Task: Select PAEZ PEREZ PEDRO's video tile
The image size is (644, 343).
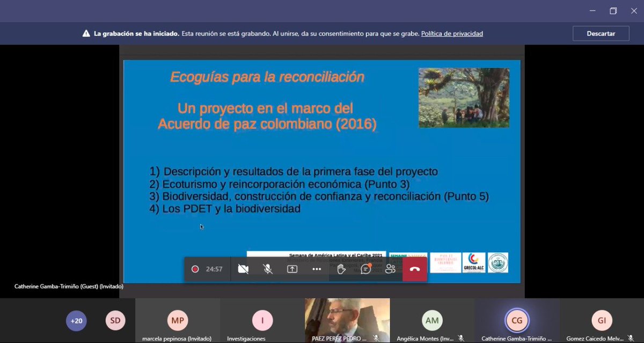Action: tap(347, 320)
